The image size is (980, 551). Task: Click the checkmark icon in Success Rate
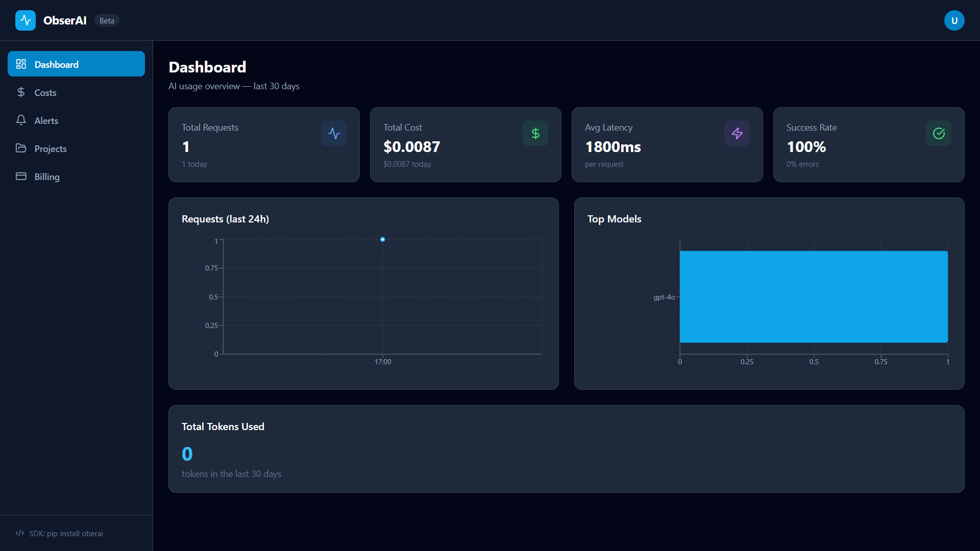coord(938,133)
